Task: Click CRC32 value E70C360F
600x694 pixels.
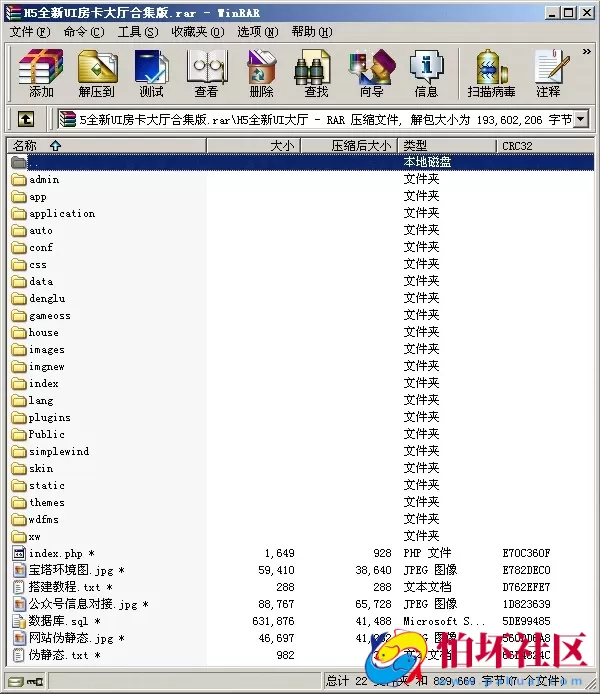Action: (x=526, y=553)
